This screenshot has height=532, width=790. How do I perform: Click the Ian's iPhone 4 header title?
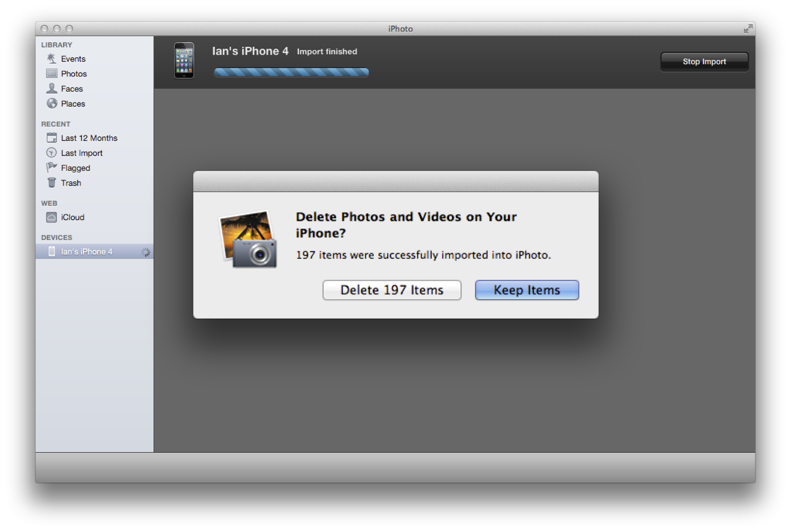(250, 51)
